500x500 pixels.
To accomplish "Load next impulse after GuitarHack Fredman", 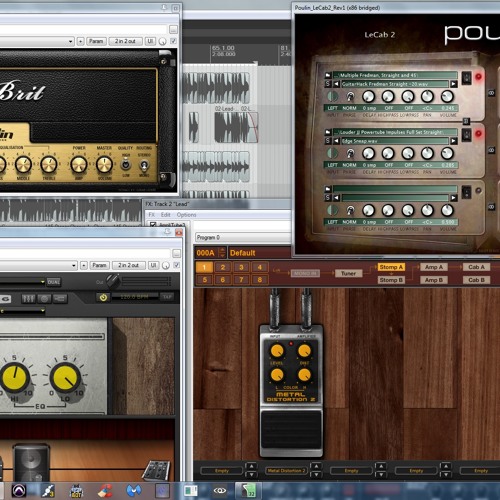I will [454, 84].
